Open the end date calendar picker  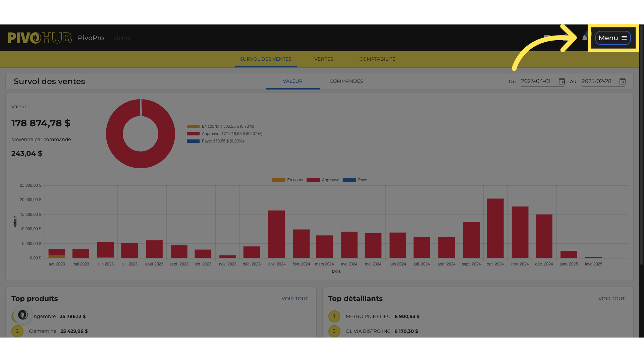click(622, 81)
